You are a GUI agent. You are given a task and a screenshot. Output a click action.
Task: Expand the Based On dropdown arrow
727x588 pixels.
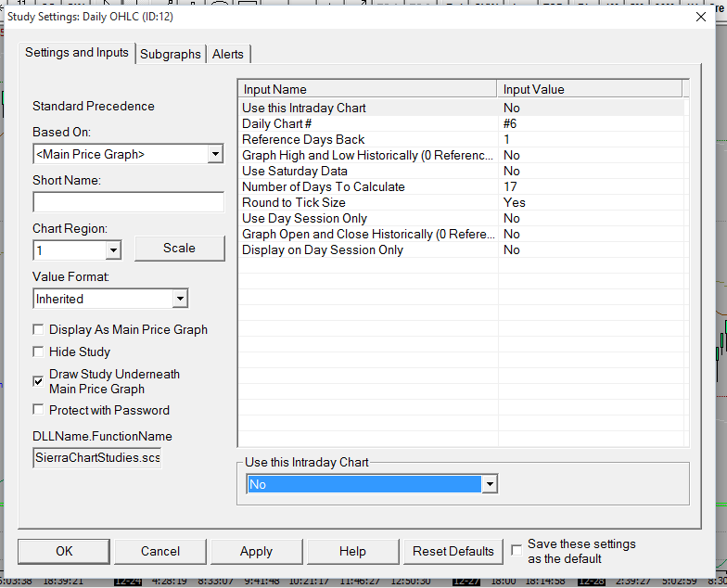tap(215, 154)
